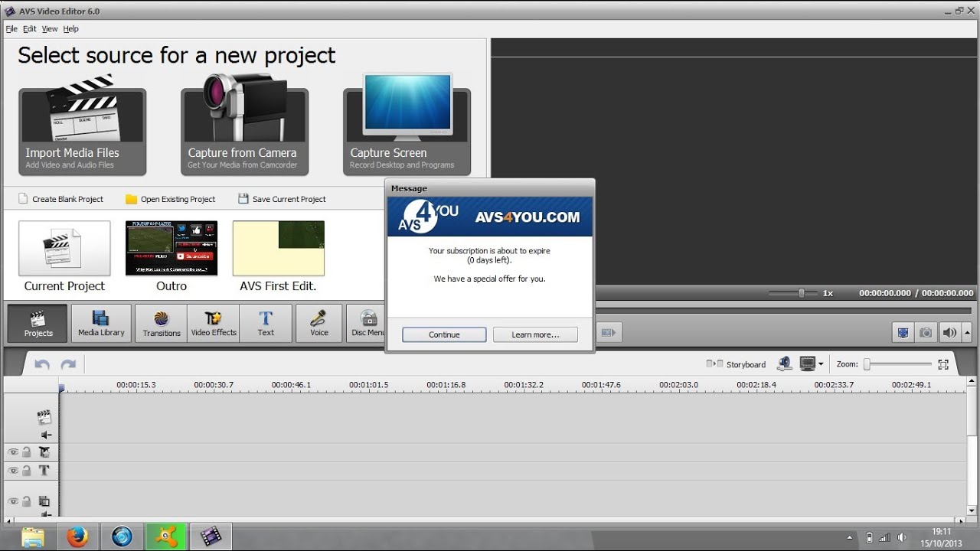
Task: Lock the video overlay track
Action: (x=27, y=501)
